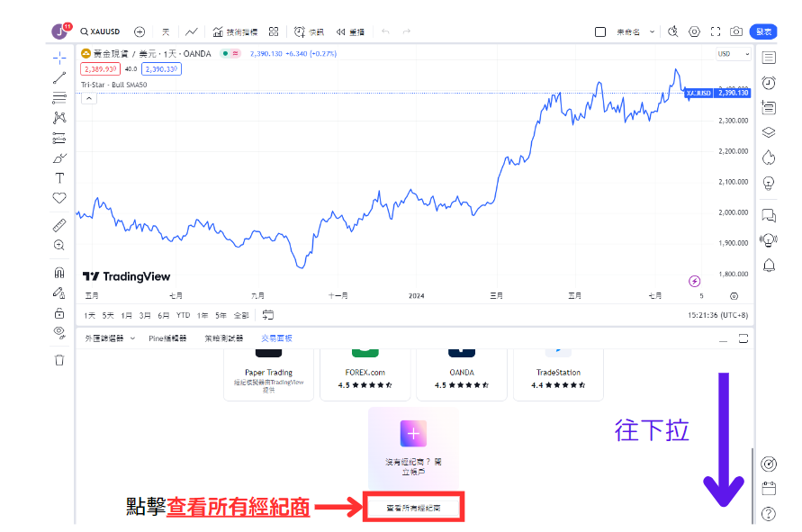Select the 全部 date range
Screen dimensions: 802x532
[x=241, y=316]
